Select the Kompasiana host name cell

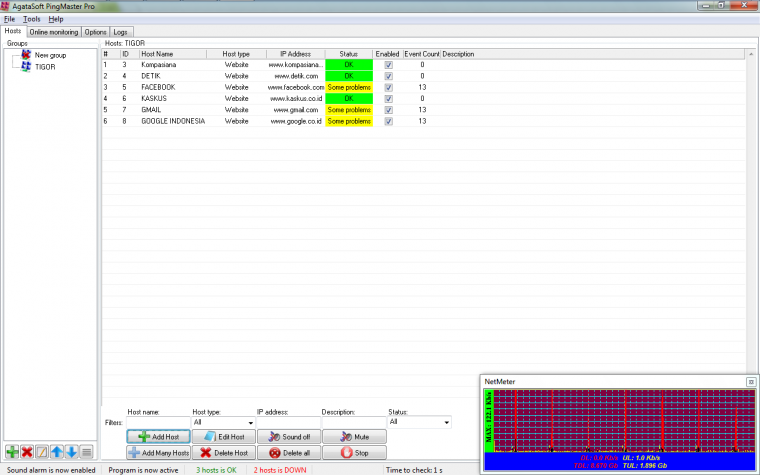coord(158,65)
